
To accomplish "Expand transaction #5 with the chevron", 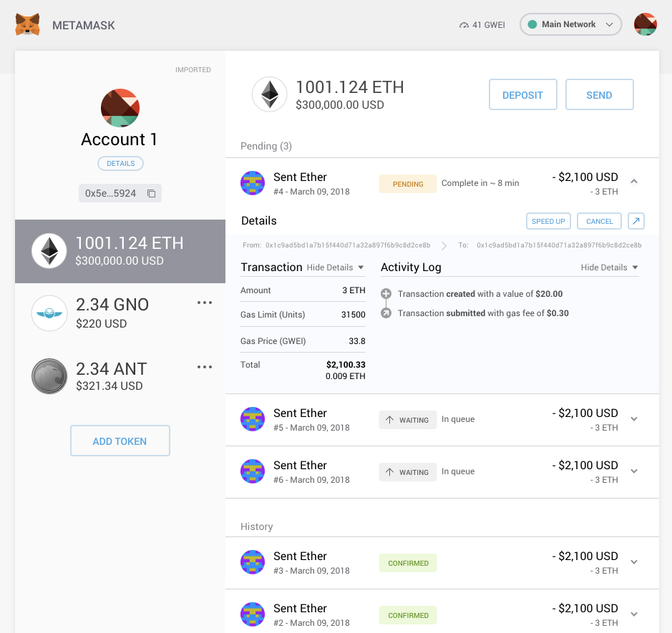I will pyautogui.click(x=634, y=419).
